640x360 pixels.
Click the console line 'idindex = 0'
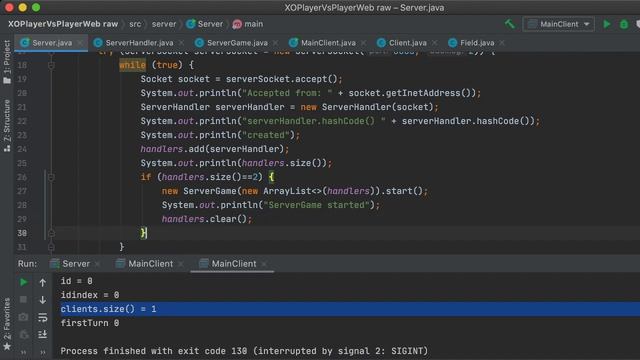(x=90, y=295)
